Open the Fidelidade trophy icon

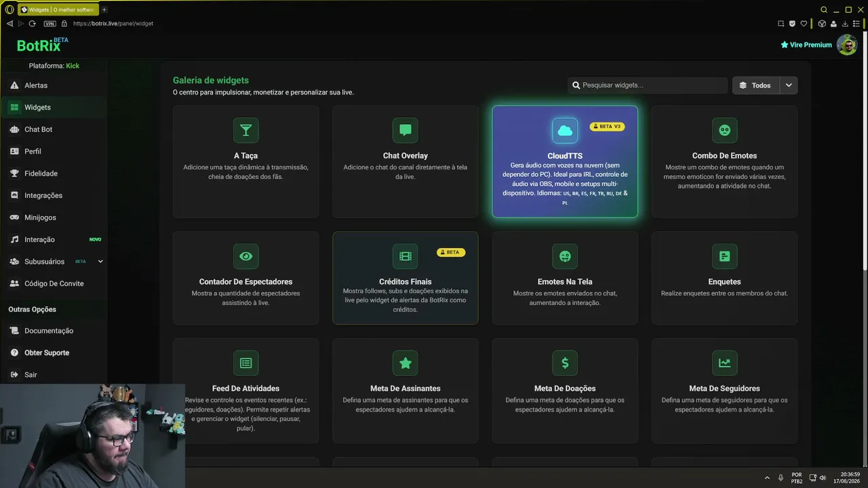click(x=14, y=174)
